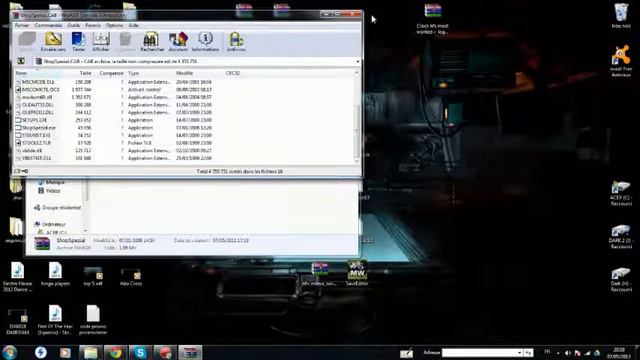Open the Commandes menu
Screen dimensions: 640x360
coord(48,25)
